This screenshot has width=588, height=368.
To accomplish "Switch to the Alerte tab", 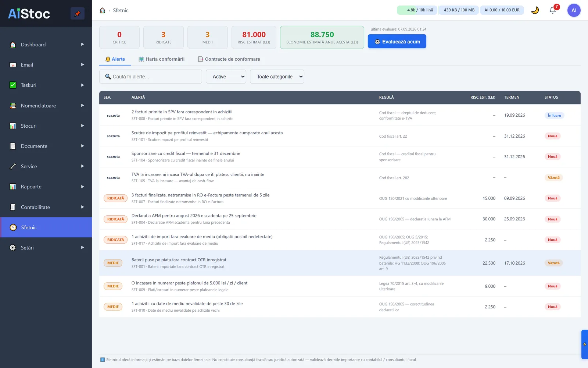I will [x=115, y=59].
